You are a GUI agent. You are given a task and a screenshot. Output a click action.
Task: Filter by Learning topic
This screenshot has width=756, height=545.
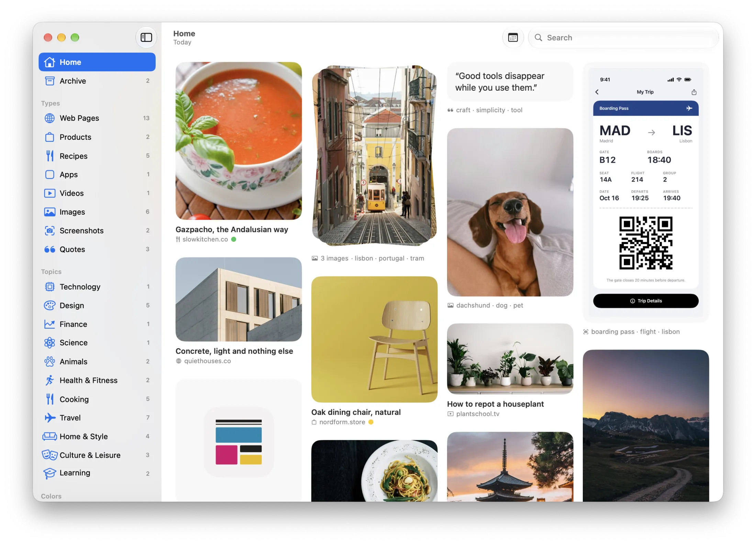click(x=97, y=473)
